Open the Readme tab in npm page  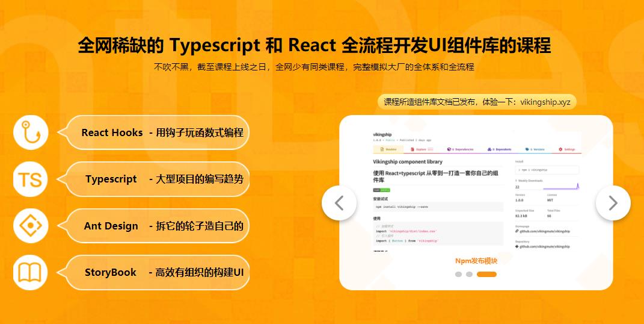tap(388, 149)
